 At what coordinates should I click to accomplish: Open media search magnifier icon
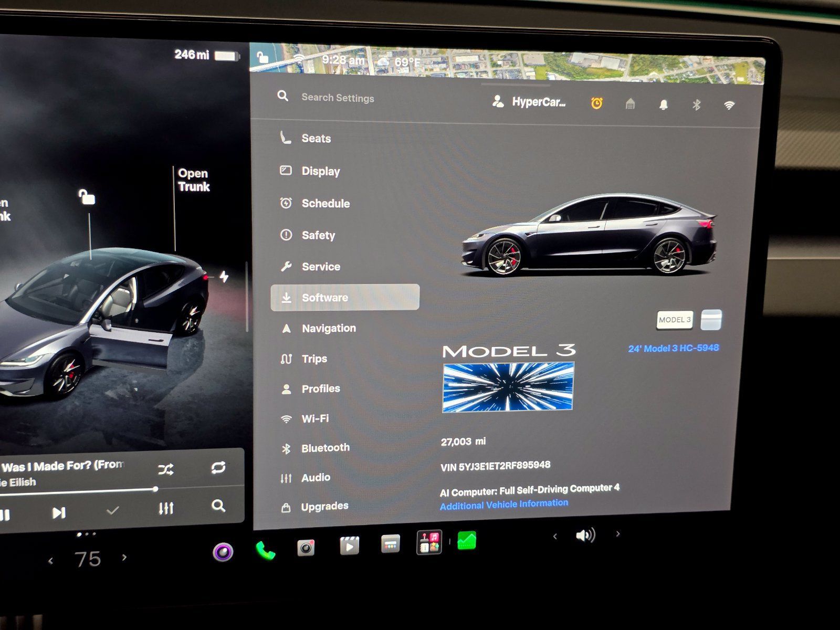click(x=218, y=506)
